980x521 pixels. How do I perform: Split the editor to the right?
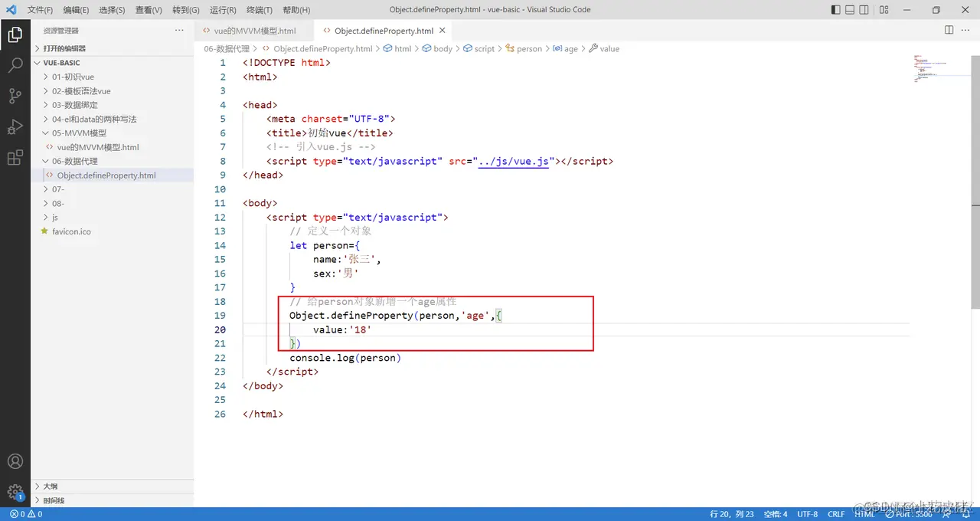coord(949,30)
